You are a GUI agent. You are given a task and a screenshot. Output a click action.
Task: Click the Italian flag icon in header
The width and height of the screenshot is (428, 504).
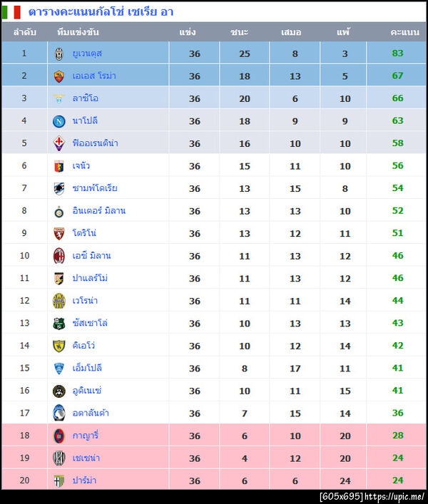12,12
